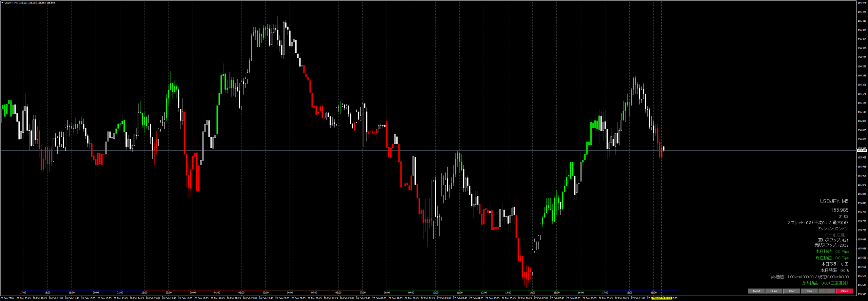
Task: Click the 26 Feb 2026 date label
Action: (x=7, y=298)
